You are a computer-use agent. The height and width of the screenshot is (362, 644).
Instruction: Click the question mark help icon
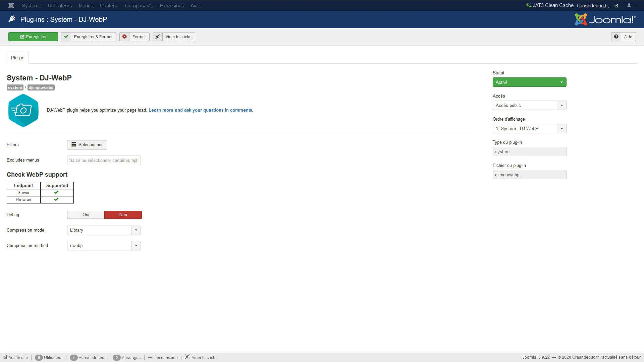616,37
